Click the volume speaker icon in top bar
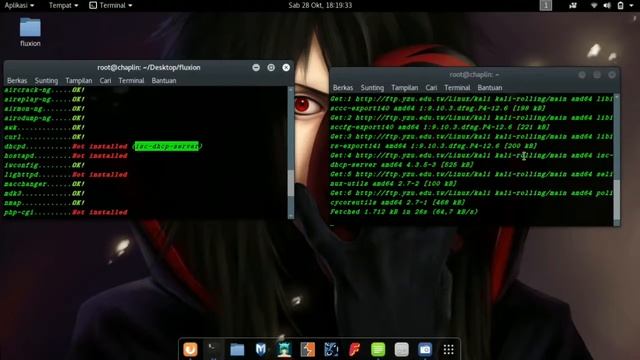The image size is (640, 360). pos(607,5)
